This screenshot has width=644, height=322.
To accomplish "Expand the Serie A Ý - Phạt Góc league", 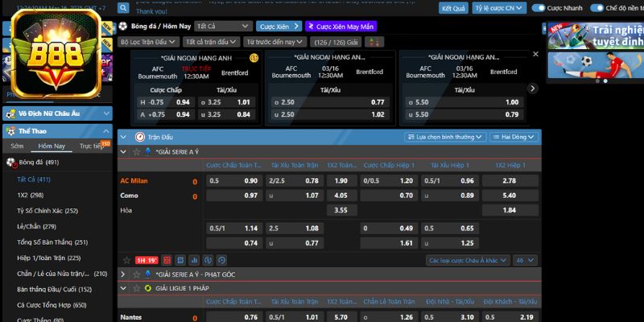I will coord(123,275).
